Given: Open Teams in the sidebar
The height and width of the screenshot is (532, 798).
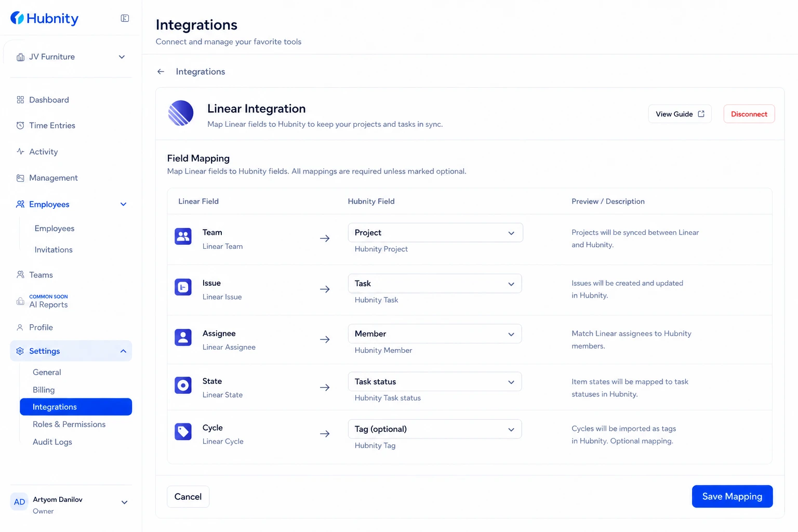Looking at the screenshot, I should coord(41,275).
